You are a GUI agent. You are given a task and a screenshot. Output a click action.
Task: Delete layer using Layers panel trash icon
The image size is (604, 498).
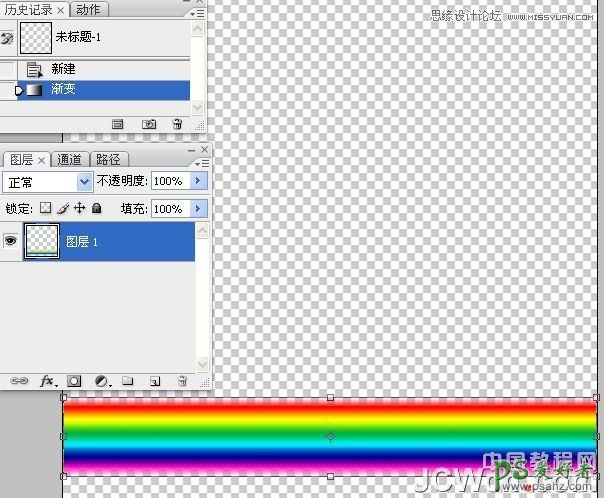181,381
